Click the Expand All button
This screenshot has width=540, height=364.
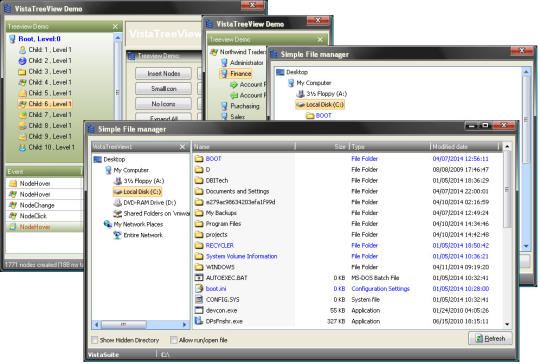pos(164,117)
